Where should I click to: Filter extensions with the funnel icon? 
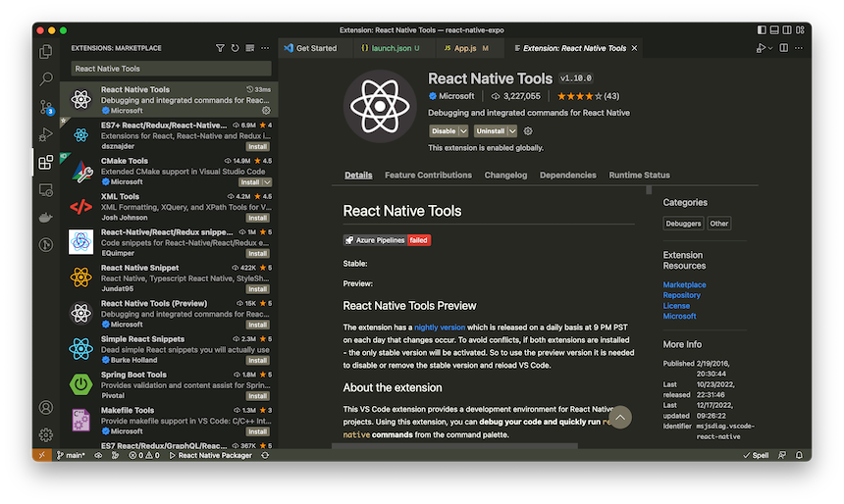[220, 48]
